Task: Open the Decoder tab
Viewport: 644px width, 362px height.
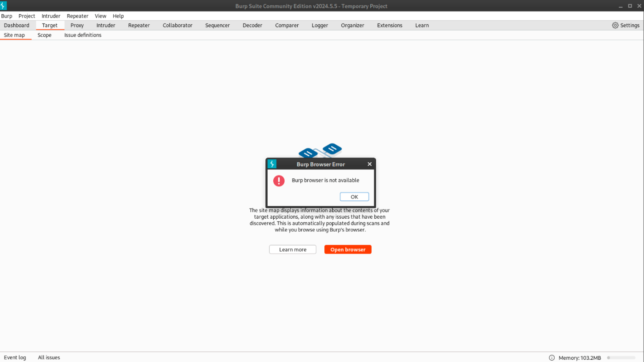Action: [253, 25]
